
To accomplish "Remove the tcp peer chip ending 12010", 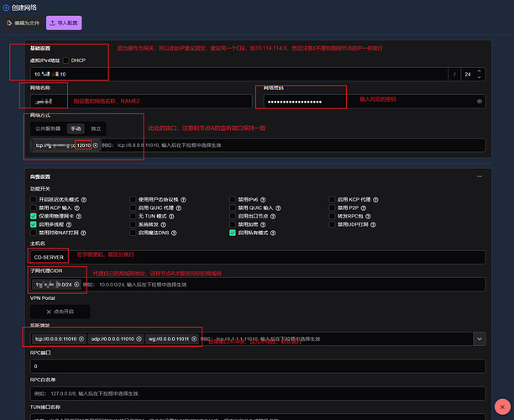I will (96, 145).
